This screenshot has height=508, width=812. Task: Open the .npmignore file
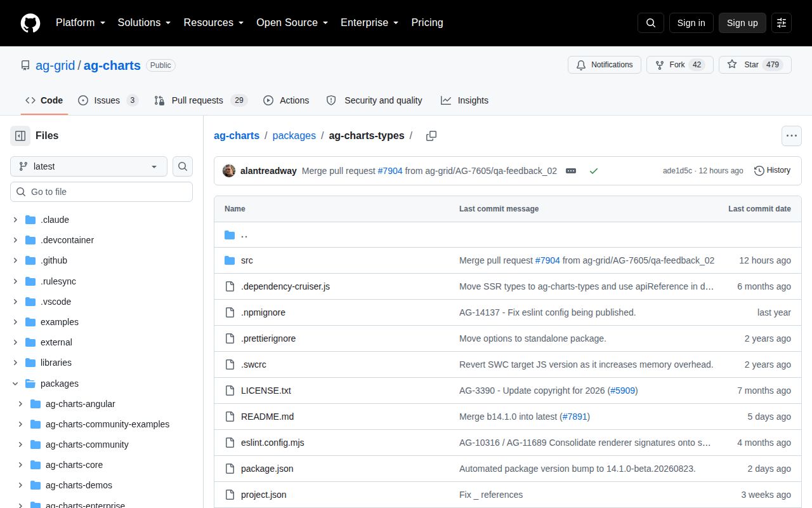(x=263, y=312)
